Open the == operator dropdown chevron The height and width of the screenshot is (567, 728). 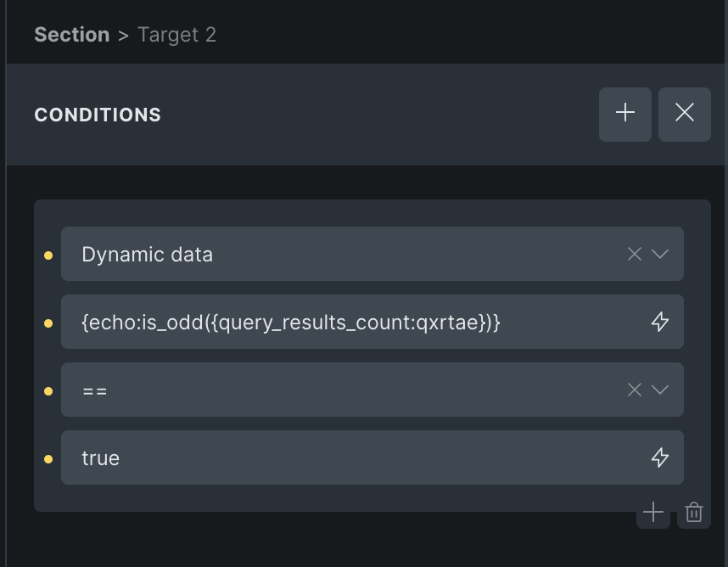point(660,390)
